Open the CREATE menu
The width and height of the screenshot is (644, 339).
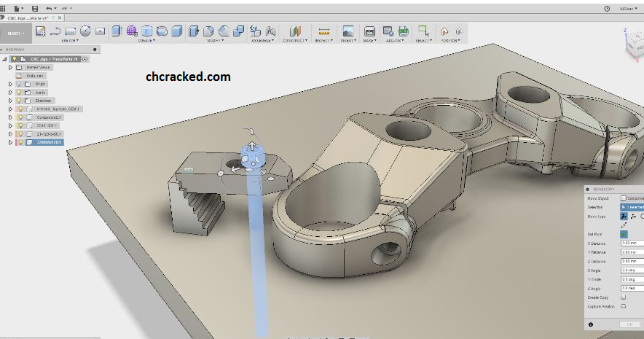tap(146, 41)
